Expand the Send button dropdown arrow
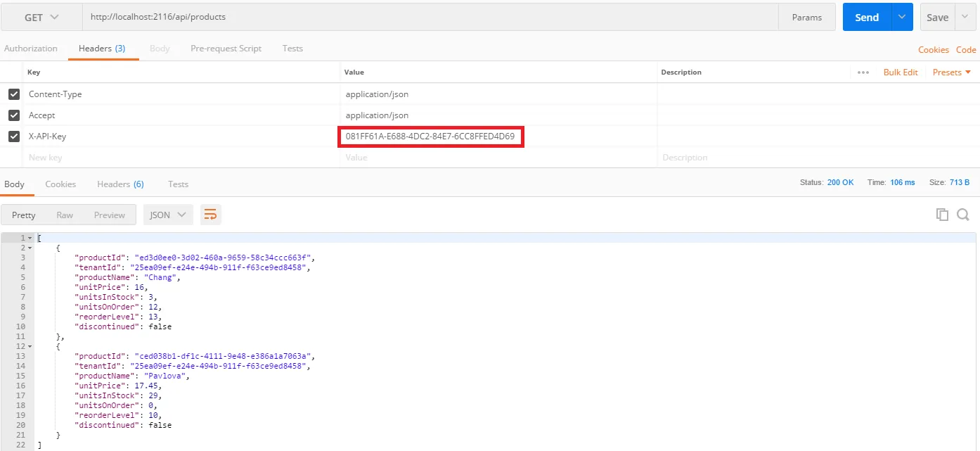 tap(902, 18)
